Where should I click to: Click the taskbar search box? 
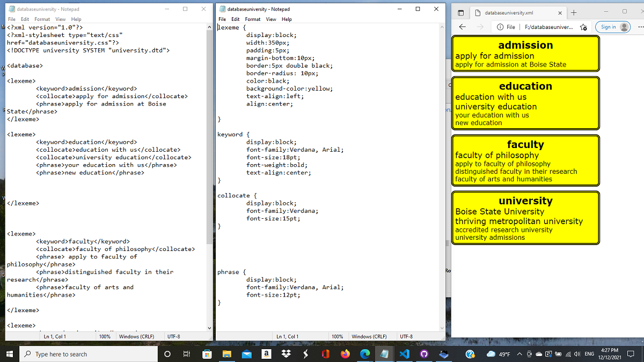89,354
